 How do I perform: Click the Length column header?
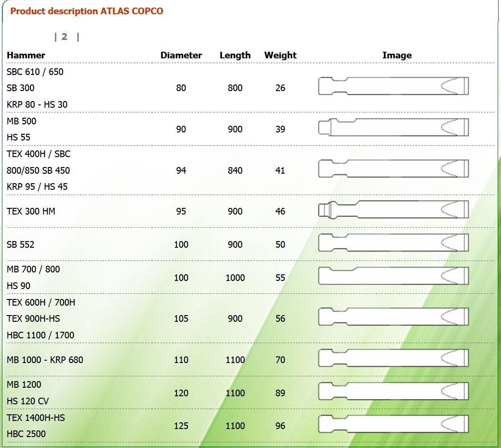click(235, 55)
